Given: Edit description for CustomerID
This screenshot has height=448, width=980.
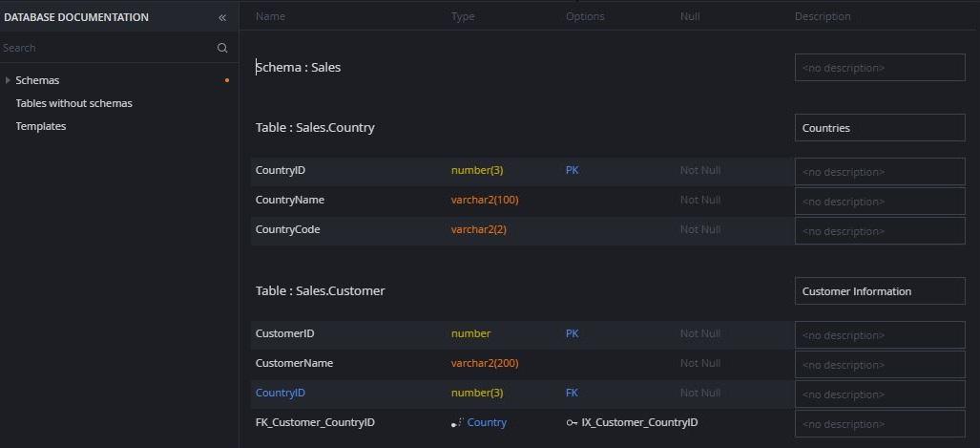Looking at the screenshot, I should tap(880, 334).
